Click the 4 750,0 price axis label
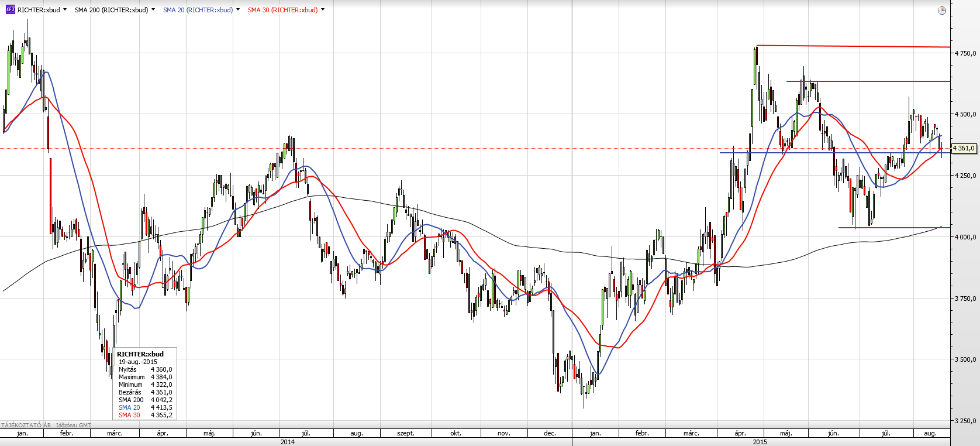 point(965,53)
